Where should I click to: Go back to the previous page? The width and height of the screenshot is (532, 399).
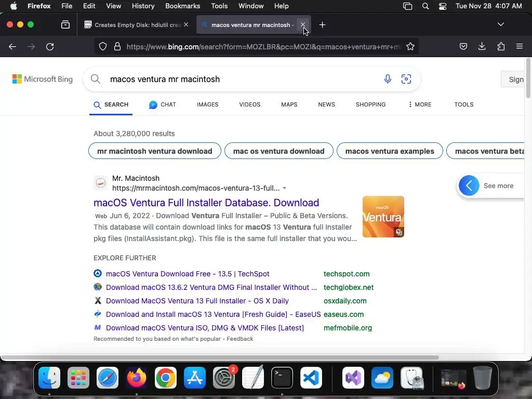click(x=12, y=46)
